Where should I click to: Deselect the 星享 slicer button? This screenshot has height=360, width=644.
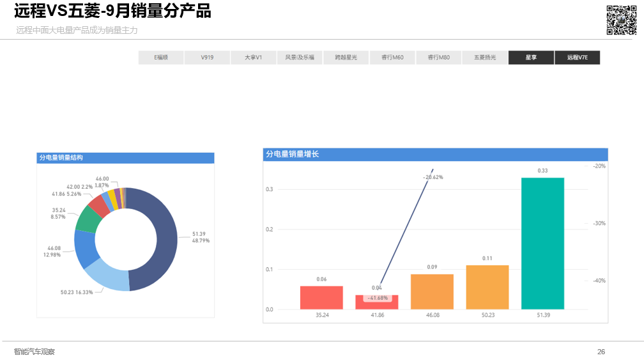(531, 58)
